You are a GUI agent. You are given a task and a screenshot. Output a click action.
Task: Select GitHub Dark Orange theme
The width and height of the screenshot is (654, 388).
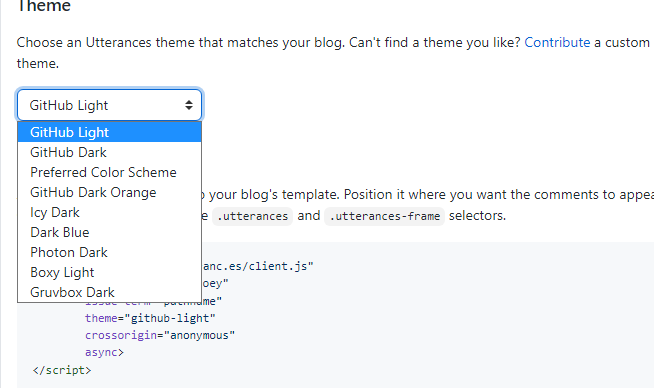(x=109, y=192)
